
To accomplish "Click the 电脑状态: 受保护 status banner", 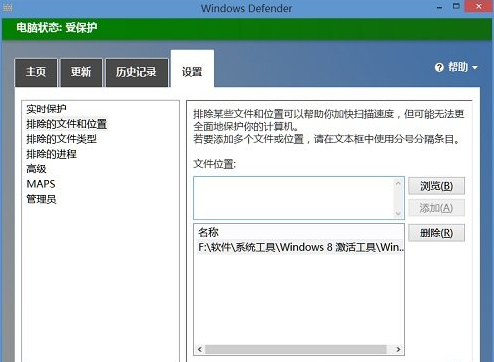I will [247, 29].
